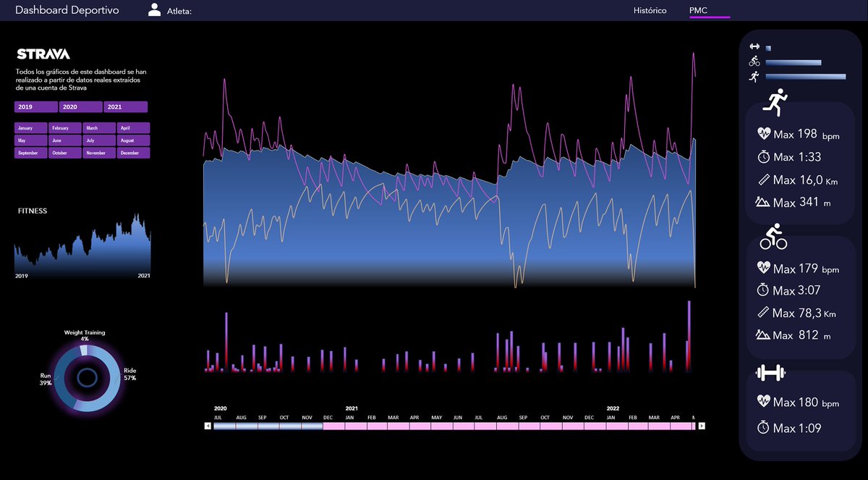This screenshot has height=480, width=868.
Task: Click the "Dashboard Deportivo" title
Action: [67, 10]
